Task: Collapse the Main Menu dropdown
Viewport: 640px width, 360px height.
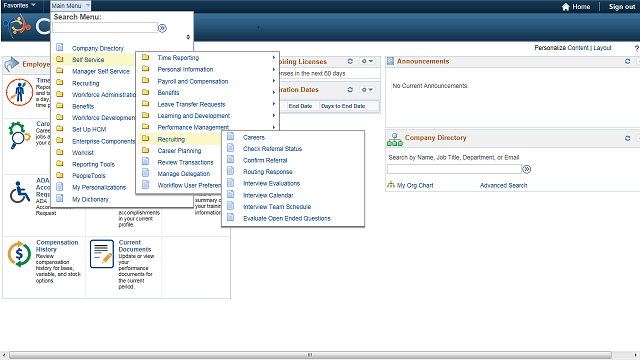Action: click(70, 6)
